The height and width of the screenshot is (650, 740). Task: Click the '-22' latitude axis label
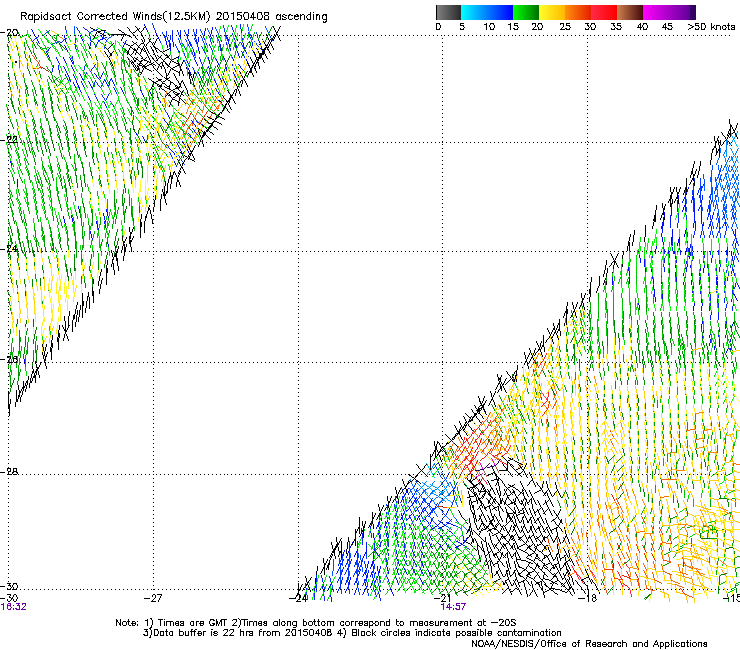point(9,140)
